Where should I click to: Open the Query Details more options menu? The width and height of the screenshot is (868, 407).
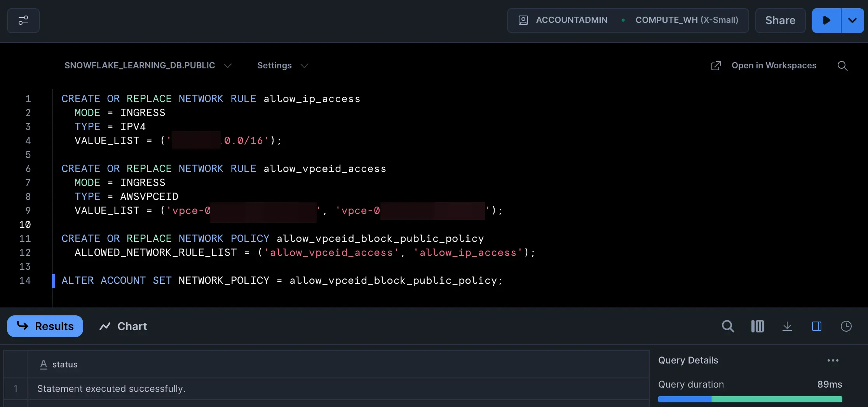click(833, 360)
